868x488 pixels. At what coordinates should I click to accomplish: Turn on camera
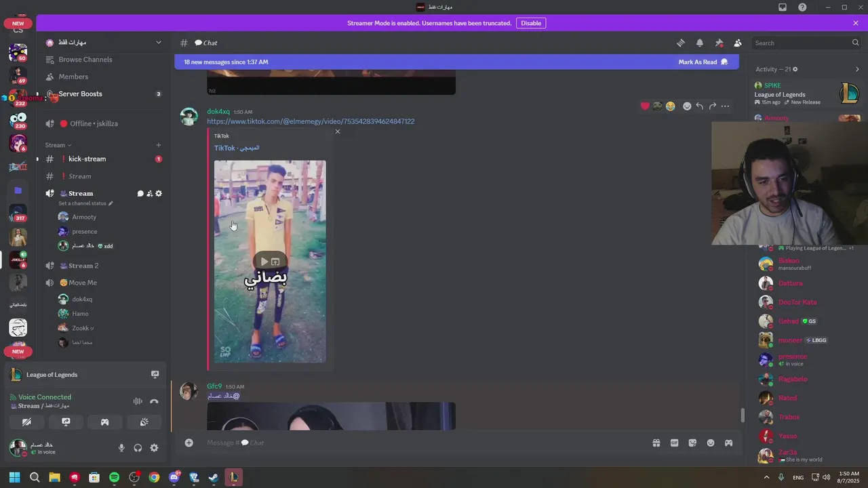point(26,422)
